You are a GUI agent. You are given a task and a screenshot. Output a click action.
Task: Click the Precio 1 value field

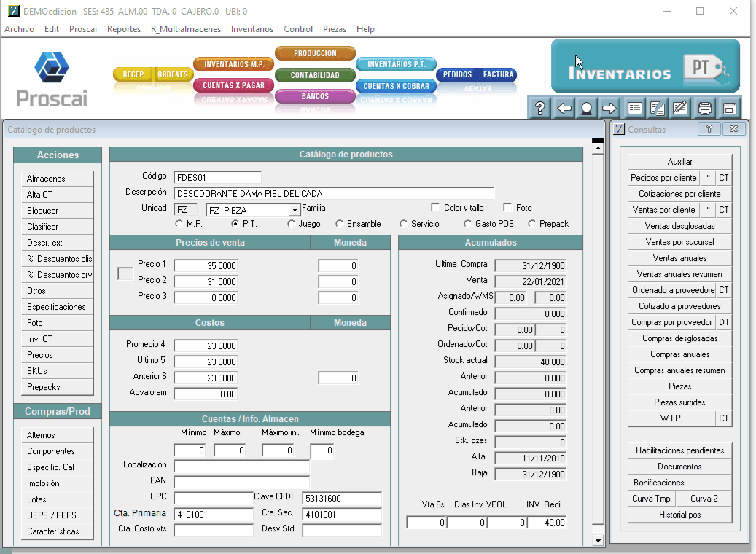point(206,265)
